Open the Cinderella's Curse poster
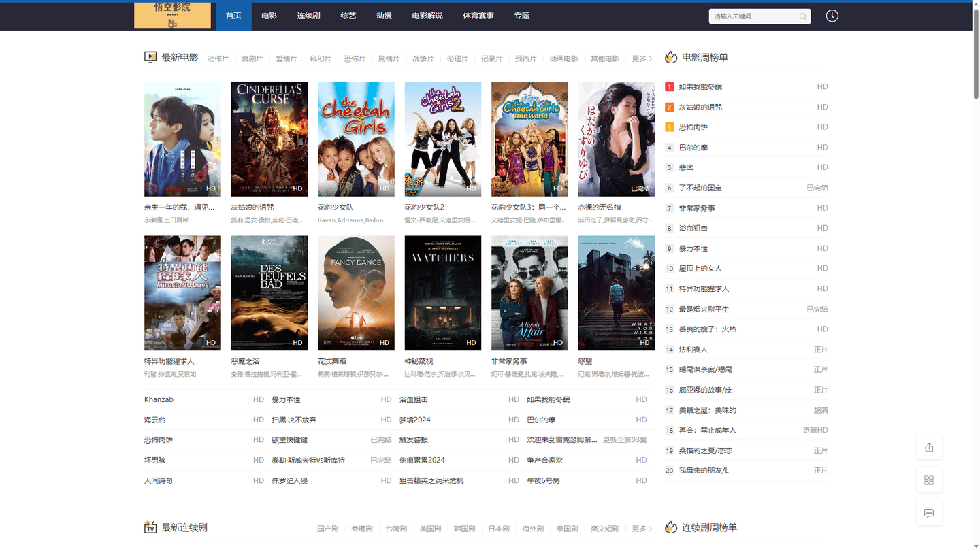The height and width of the screenshot is (551, 980). pyautogui.click(x=269, y=139)
